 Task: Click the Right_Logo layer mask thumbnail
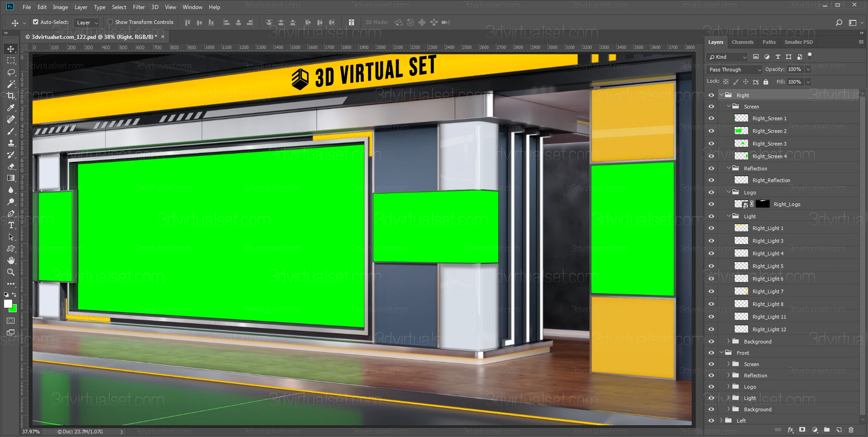[763, 204]
